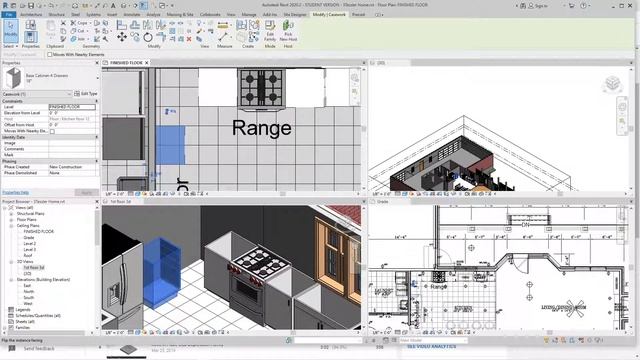This screenshot has width=640, height=360.
Task: Click the Pick New Host icon
Action: coord(288,30)
